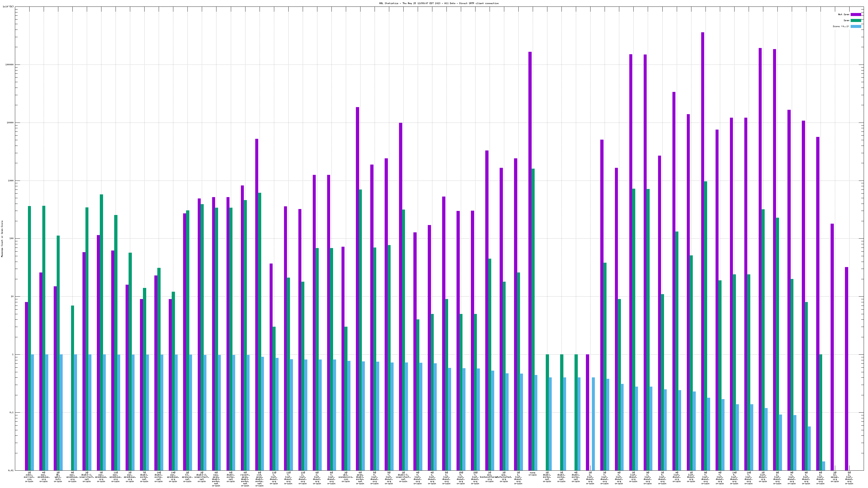Click the ips.backscatterer.org origin axis label
The height and width of the screenshot is (488, 868).
click(x=489, y=477)
